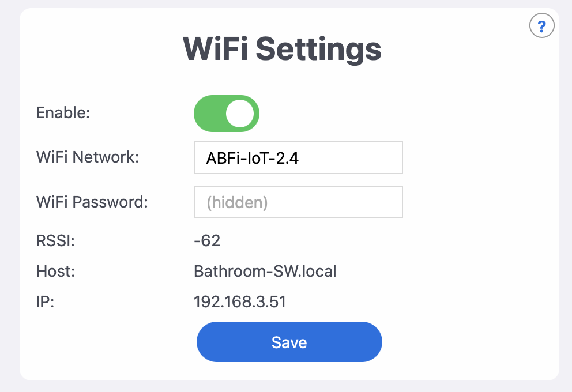Click the blue question mark circle

[541, 25]
